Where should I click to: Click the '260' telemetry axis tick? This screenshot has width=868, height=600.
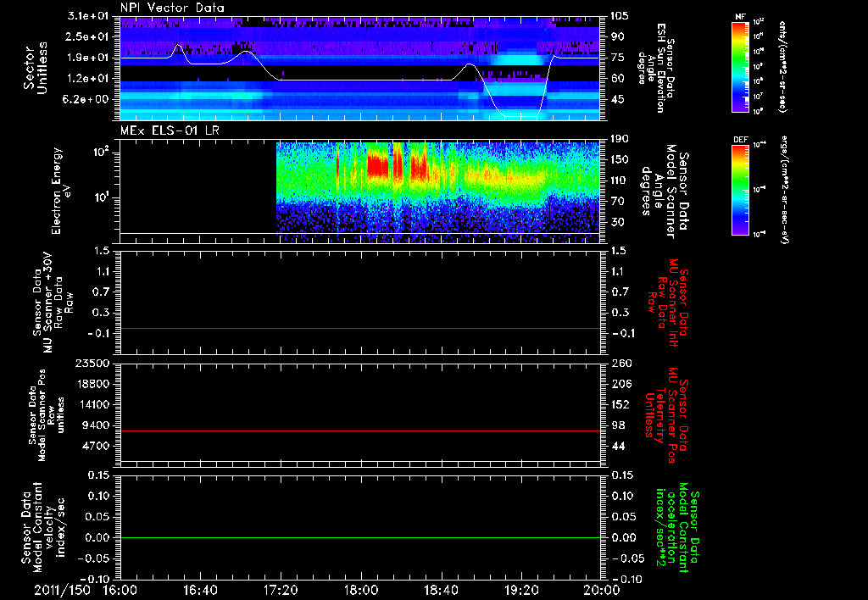point(620,363)
